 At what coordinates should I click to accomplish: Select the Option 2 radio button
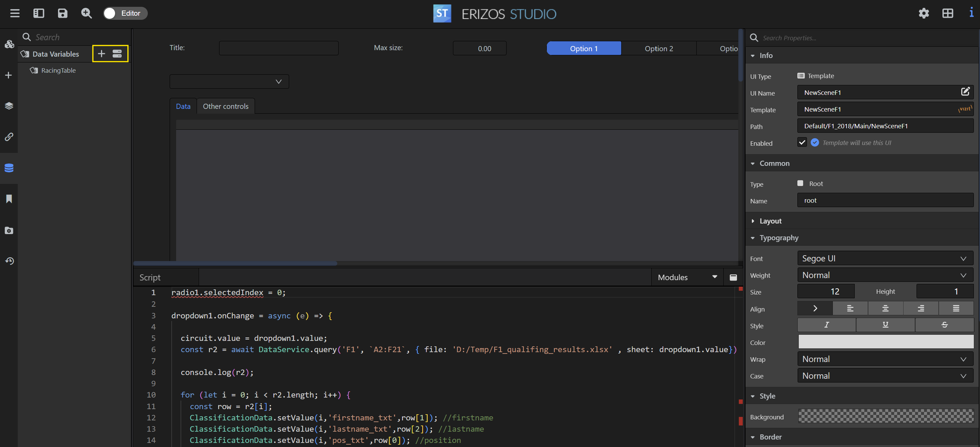pyautogui.click(x=659, y=48)
